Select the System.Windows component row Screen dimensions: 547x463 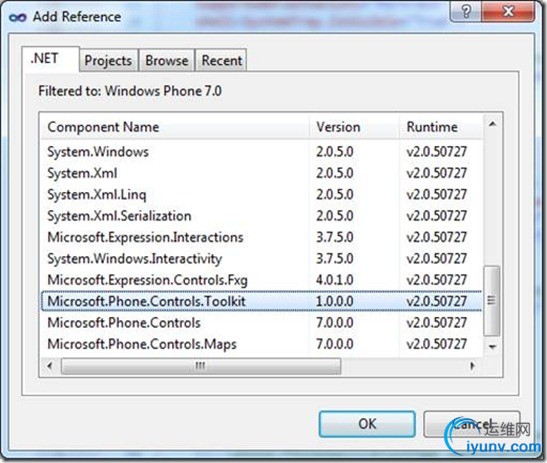(x=262, y=152)
